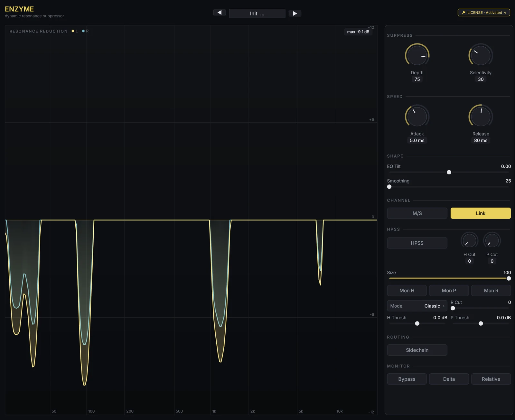Select the Mon R monitor option
This screenshot has height=420, width=515.
click(491, 290)
